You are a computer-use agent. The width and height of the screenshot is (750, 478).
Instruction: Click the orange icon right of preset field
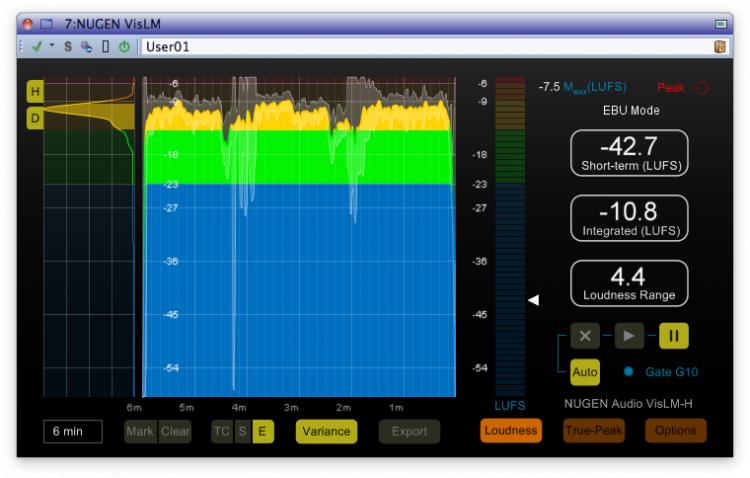point(719,46)
